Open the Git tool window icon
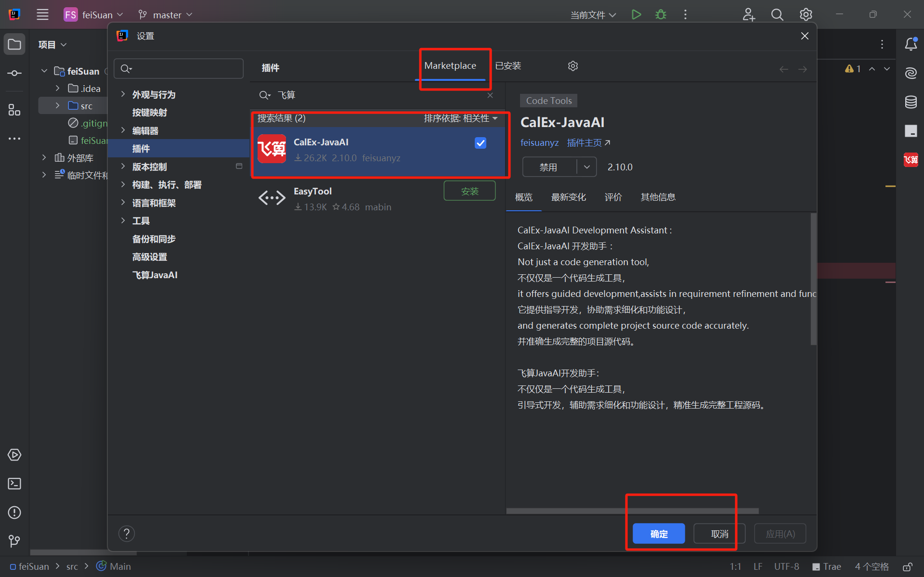Viewport: 924px width, 577px height. 14,541
